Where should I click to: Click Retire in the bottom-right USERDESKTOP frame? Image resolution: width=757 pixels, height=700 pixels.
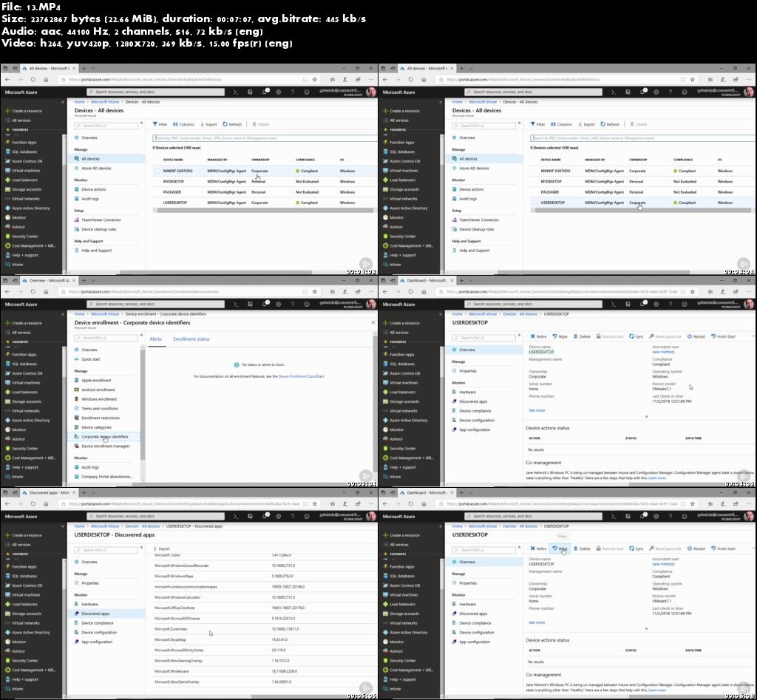point(538,548)
